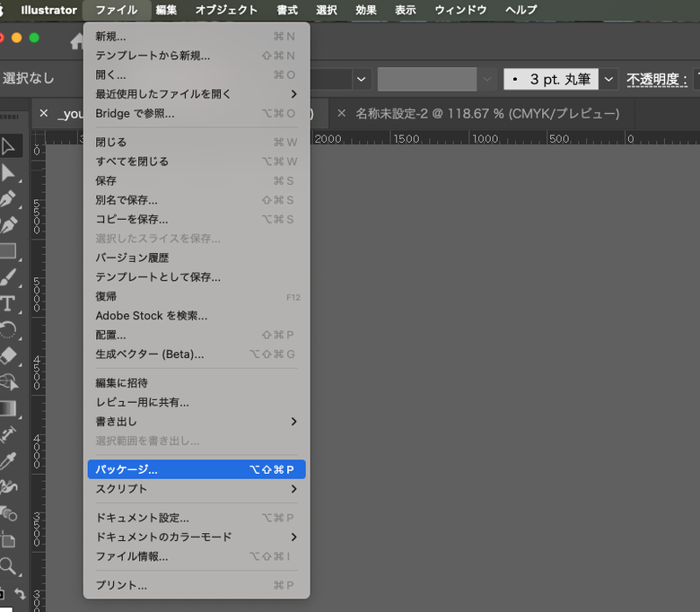Select the Paintbrush tool
Viewport: 700px width, 612px height.
(8, 277)
